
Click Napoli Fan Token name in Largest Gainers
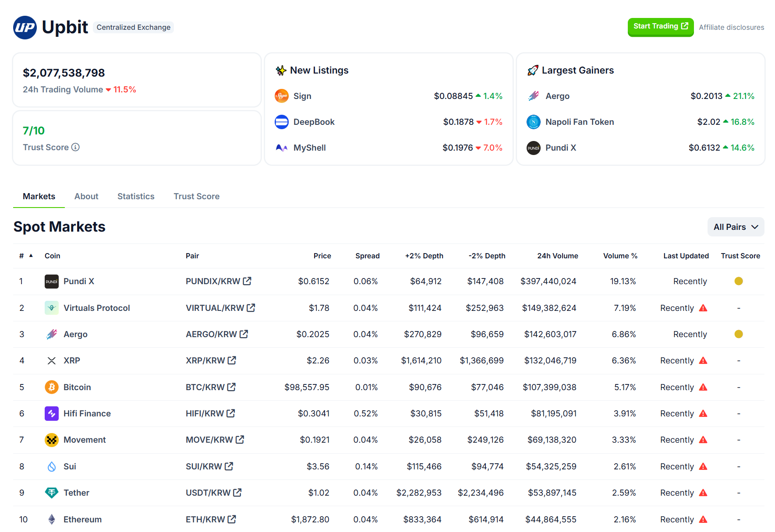click(x=579, y=122)
